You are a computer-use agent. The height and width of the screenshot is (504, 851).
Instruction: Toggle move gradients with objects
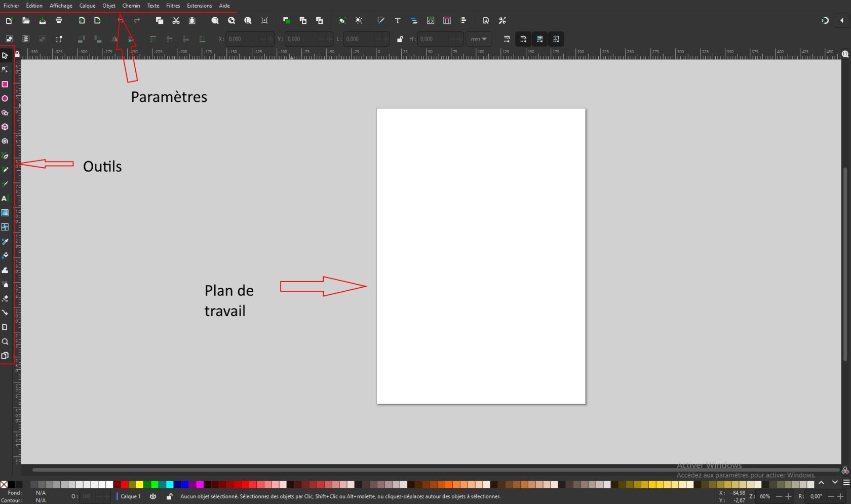tap(539, 39)
